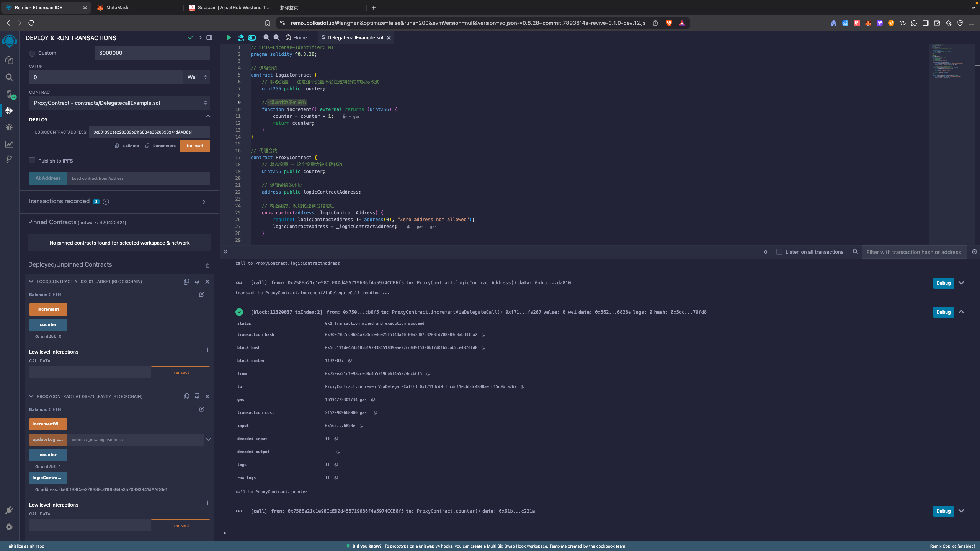980x551 pixels.
Task: Toggle the side panel layout icon
Action: 209,37
